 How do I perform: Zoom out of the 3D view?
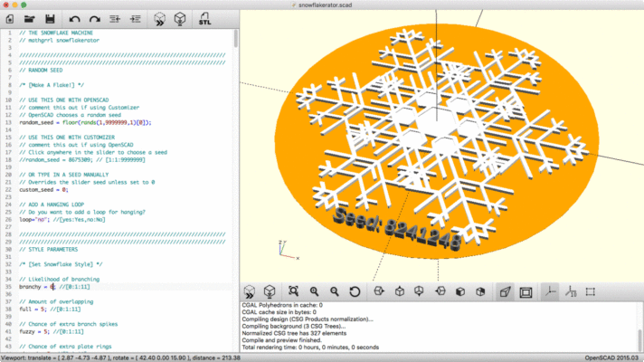coord(335,291)
